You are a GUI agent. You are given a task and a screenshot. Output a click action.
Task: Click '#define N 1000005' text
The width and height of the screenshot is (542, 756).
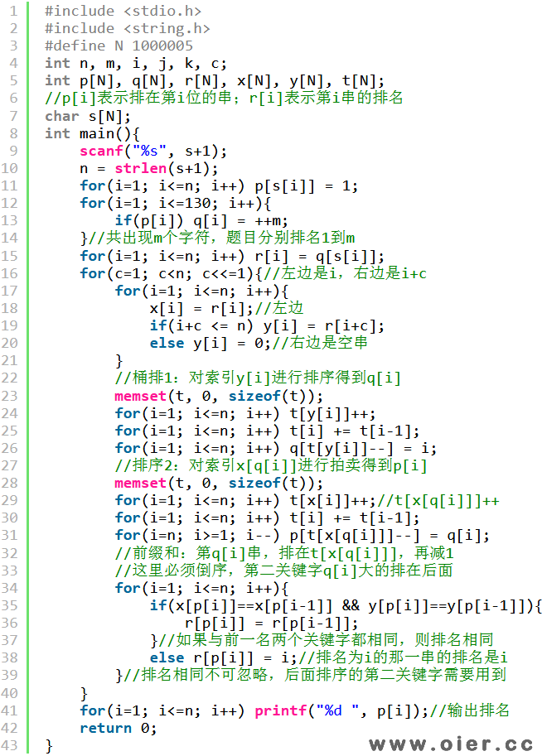coord(119,46)
